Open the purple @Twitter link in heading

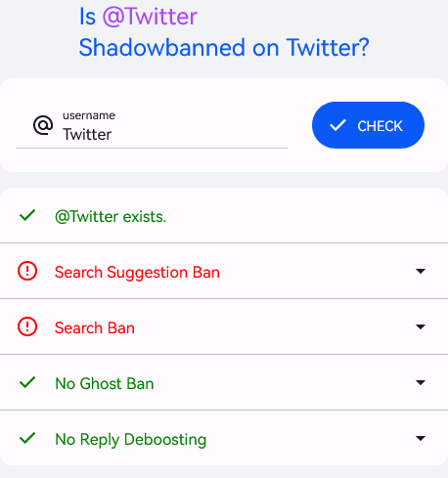(x=150, y=17)
